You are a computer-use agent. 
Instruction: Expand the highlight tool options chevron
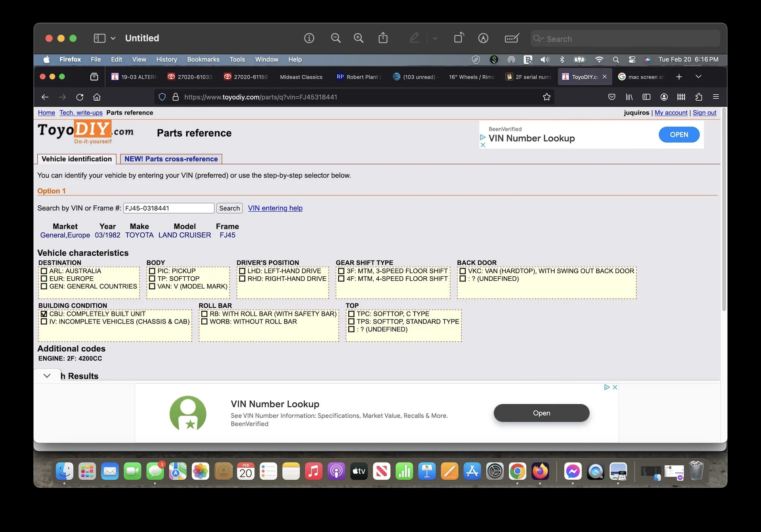tap(435, 38)
